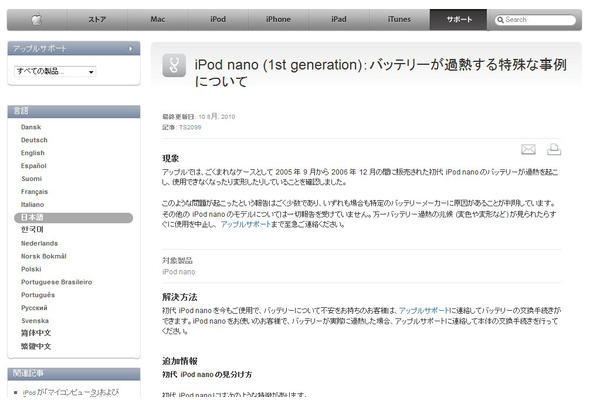The image size is (610, 400).
Task: Select the highlighted 日本語 language item
Action: pyautogui.click(x=74, y=218)
